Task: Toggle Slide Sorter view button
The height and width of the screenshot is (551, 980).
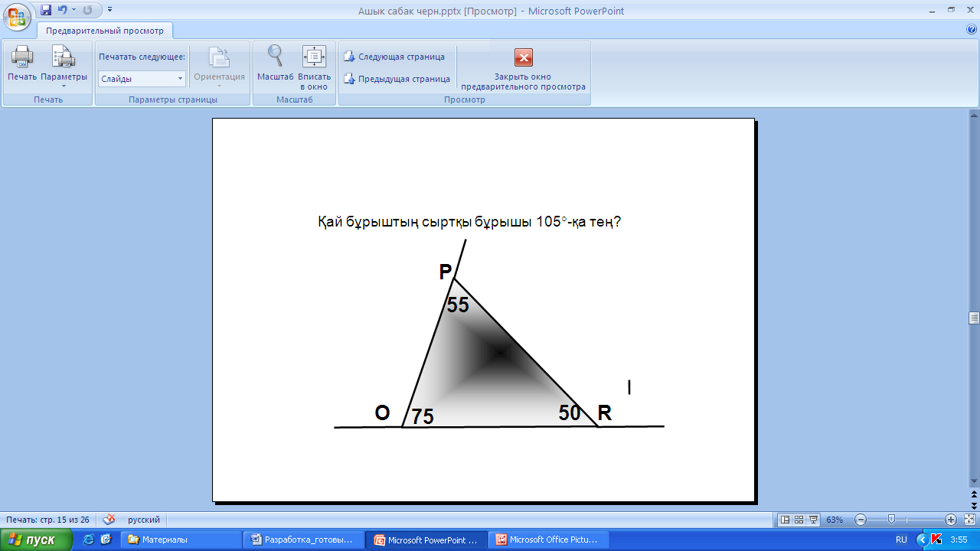Action: coord(799,520)
